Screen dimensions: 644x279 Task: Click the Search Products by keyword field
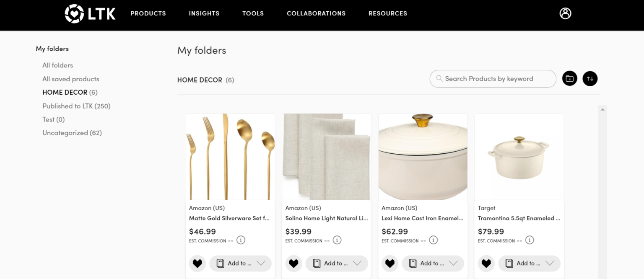tap(493, 79)
